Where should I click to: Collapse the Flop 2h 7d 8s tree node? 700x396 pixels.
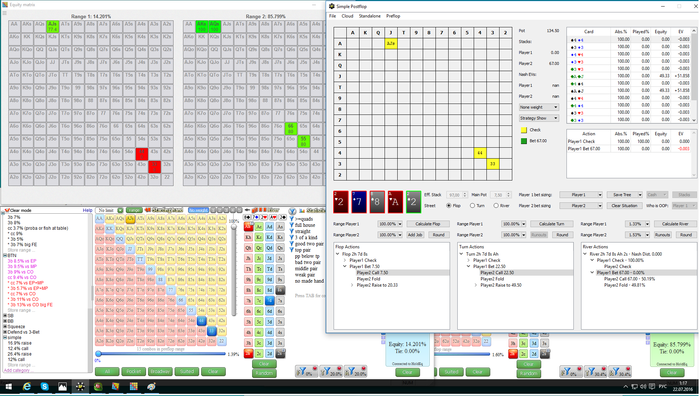click(338, 254)
